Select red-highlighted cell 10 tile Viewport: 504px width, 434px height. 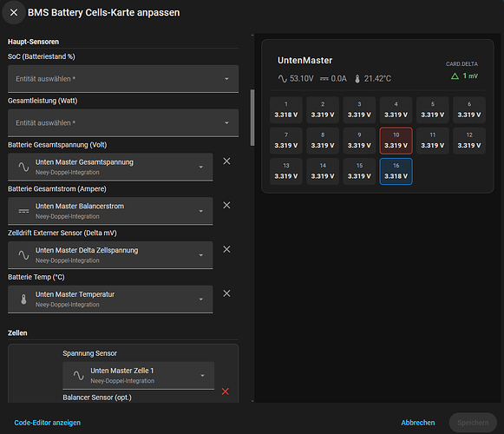(x=396, y=141)
